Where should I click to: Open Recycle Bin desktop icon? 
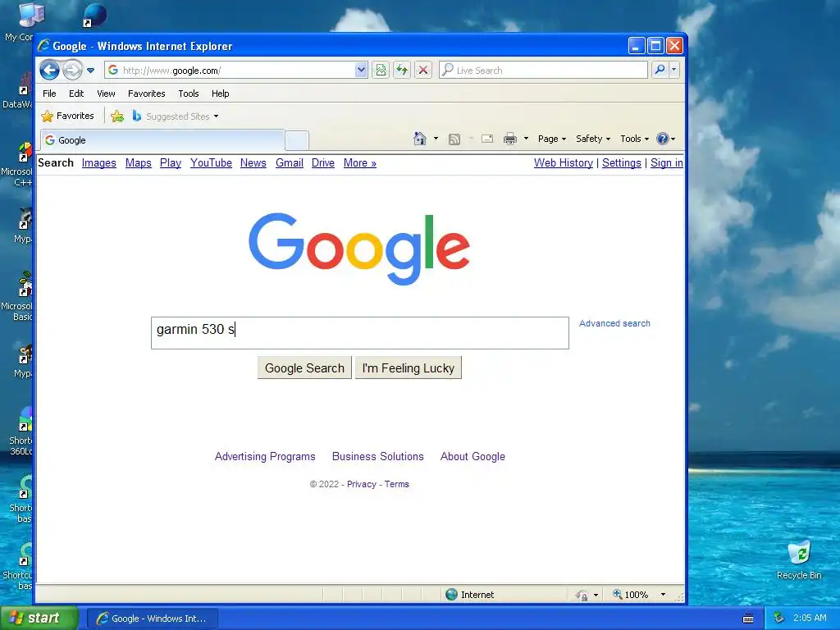pos(799,560)
